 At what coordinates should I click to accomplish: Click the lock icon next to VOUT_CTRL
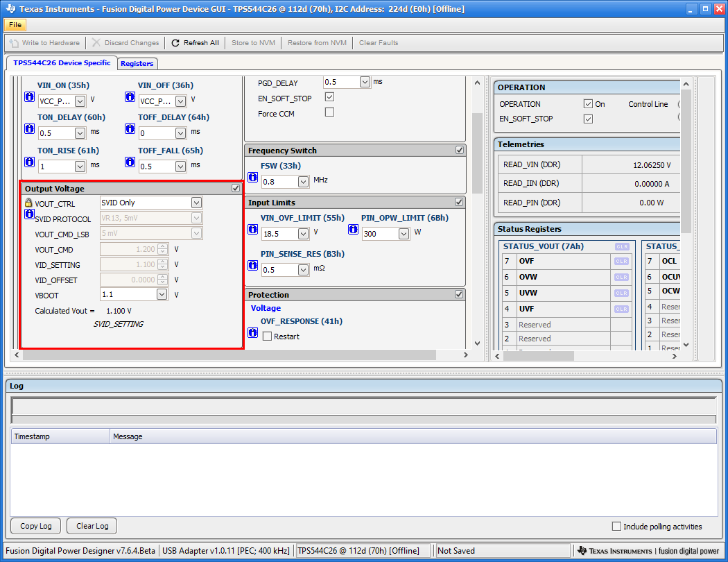[x=28, y=203]
